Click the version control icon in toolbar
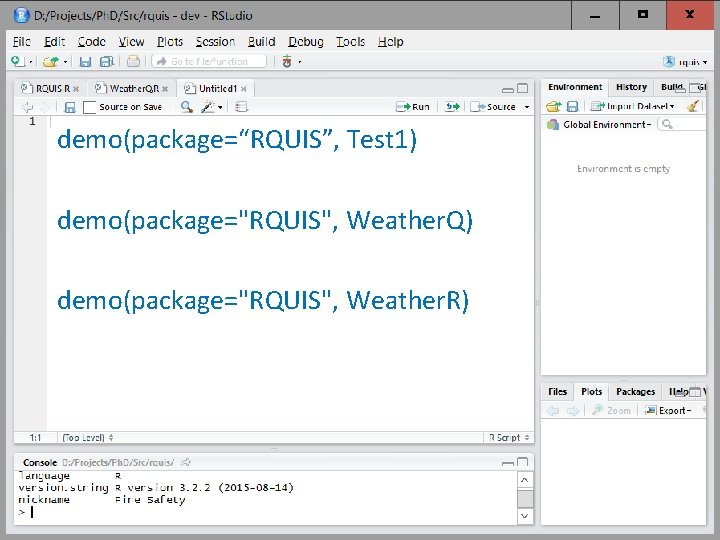The height and width of the screenshot is (540, 720). tap(287, 61)
